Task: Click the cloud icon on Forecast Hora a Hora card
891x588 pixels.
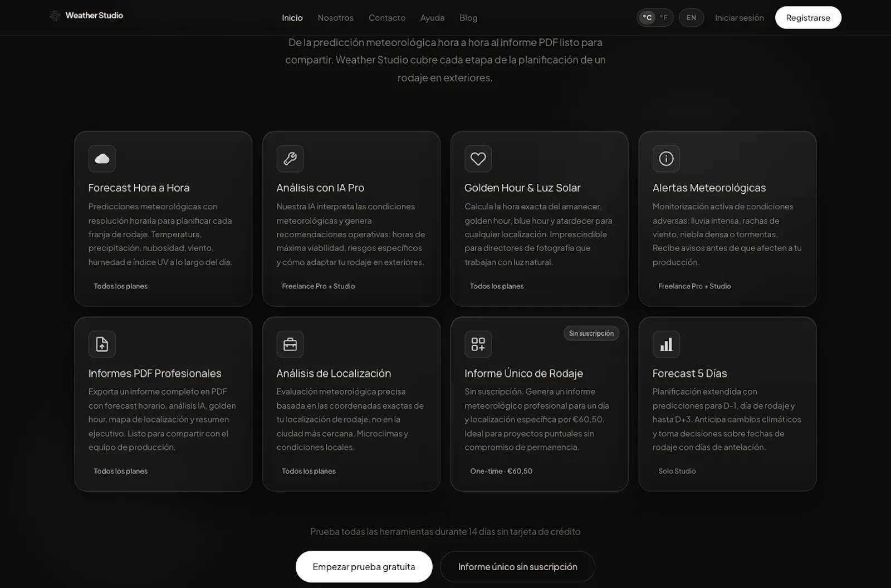Action: 102,159
